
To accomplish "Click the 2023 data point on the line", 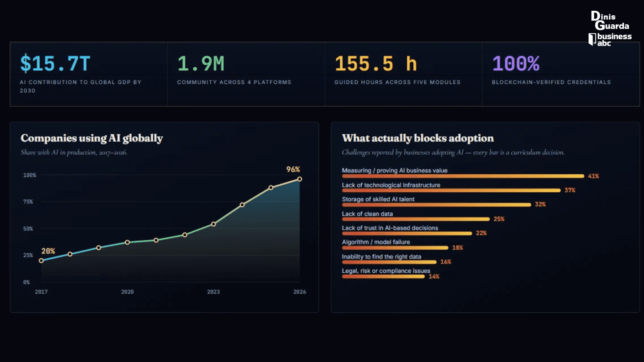I will (x=214, y=224).
